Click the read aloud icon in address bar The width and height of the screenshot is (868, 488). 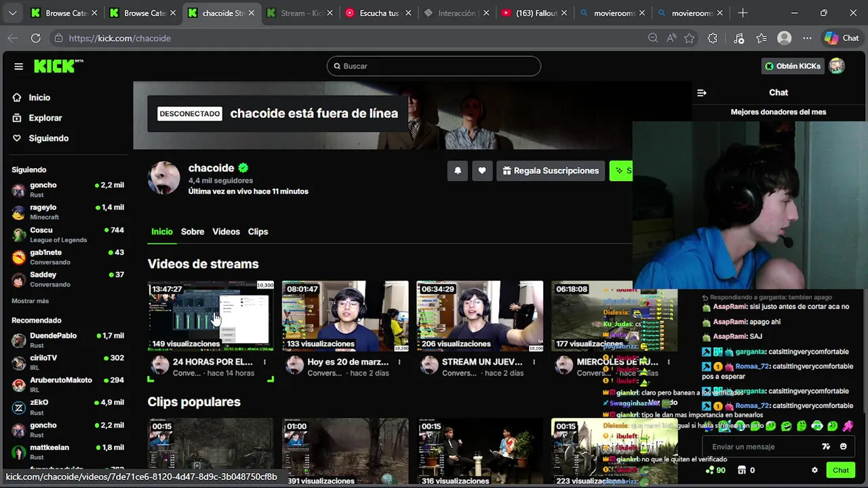tap(671, 39)
